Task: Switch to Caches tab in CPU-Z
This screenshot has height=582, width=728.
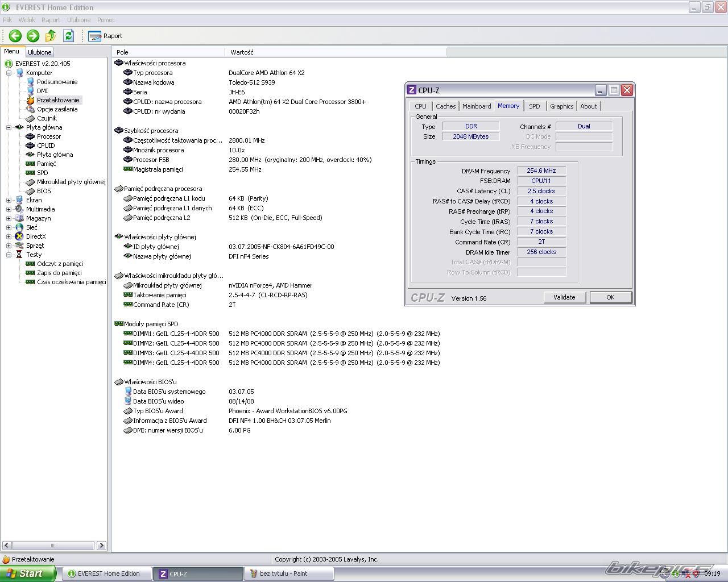Action: point(445,106)
